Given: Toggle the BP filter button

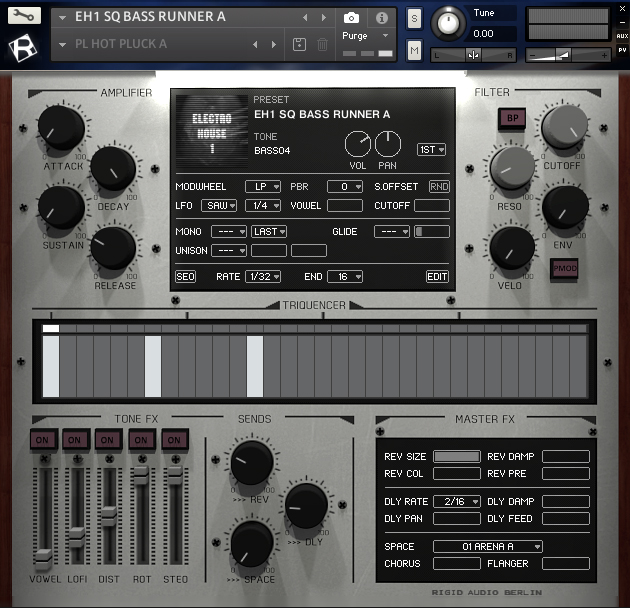Looking at the screenshot, I should [x=512, y=118].
